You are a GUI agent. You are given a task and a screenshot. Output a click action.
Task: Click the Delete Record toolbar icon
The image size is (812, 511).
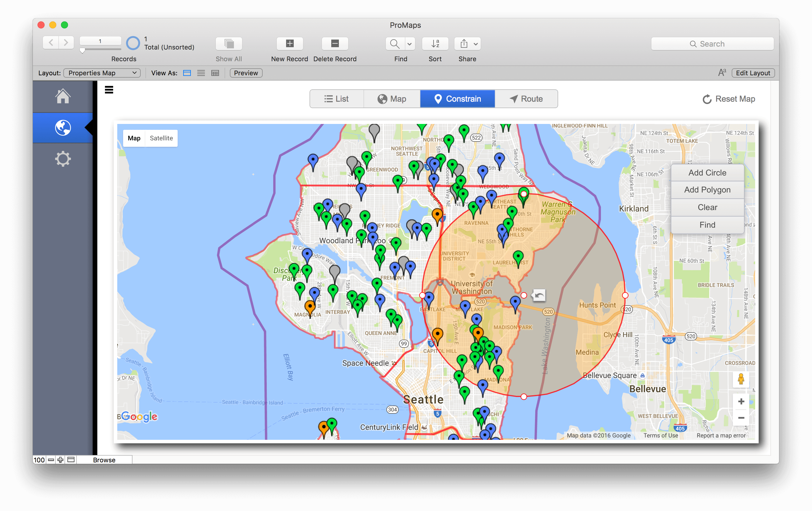[x=335, y=43]
